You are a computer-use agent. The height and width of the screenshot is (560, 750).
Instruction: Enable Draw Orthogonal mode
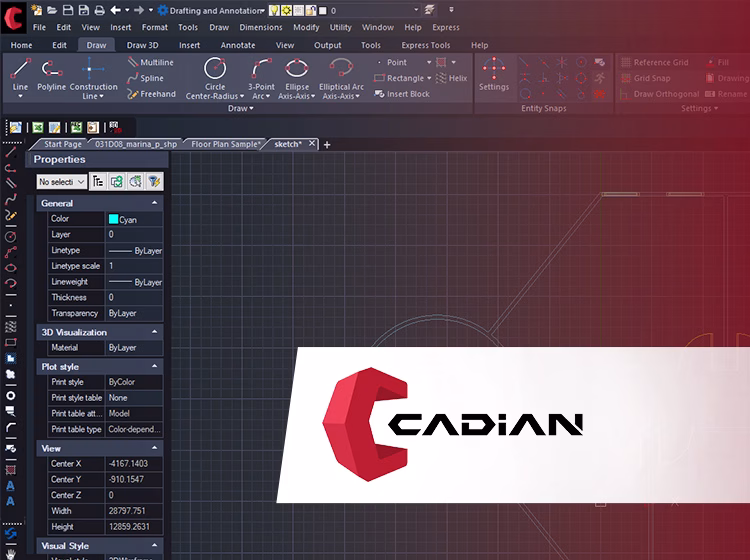point(665,94)
